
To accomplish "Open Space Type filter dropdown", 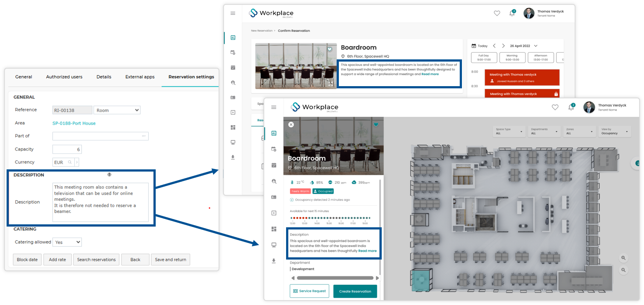I will point(509,131).
